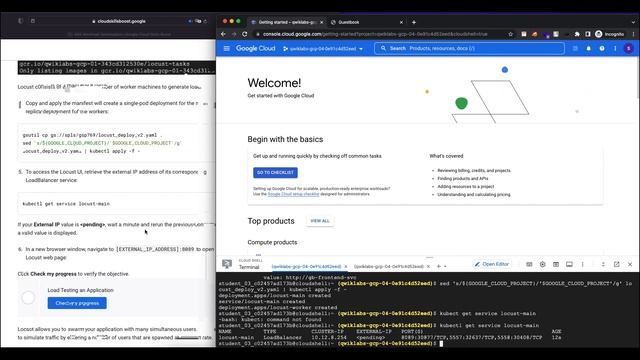Click the gsutil cp locust_deploy_v2.yaml code line

92,135
